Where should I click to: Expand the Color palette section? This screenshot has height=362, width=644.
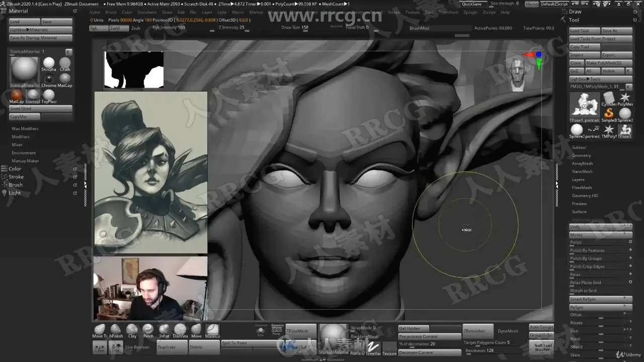point(15,169)
